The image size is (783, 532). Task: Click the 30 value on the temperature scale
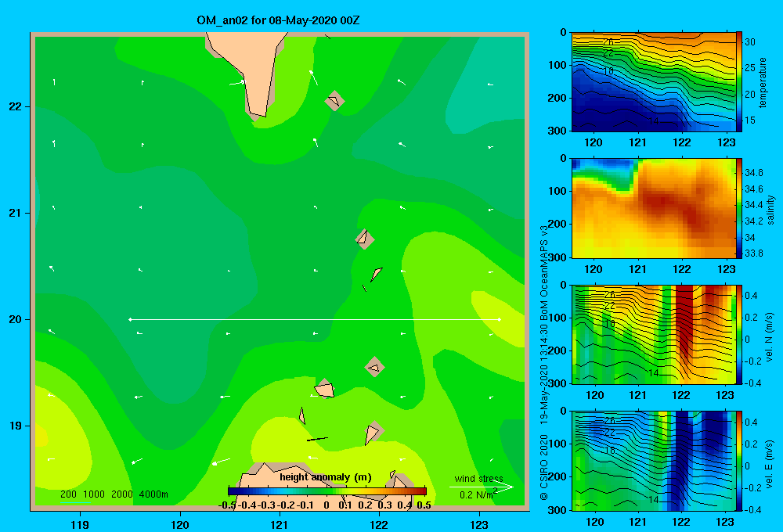750,42
